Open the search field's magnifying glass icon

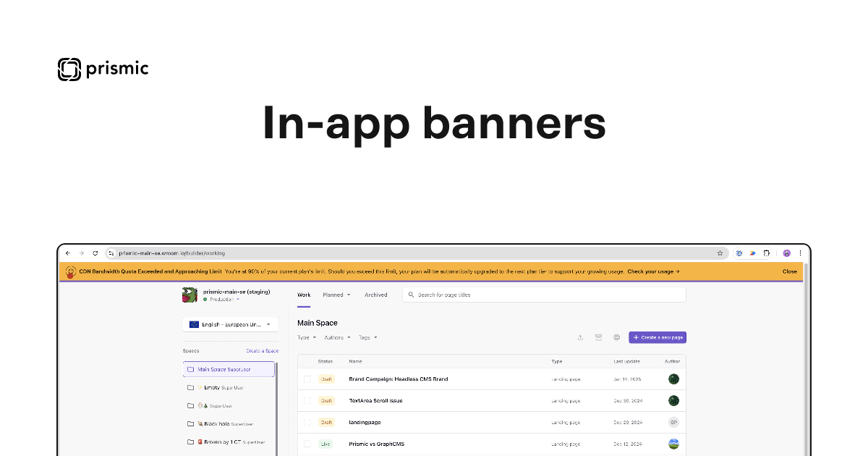click(410, 294)
